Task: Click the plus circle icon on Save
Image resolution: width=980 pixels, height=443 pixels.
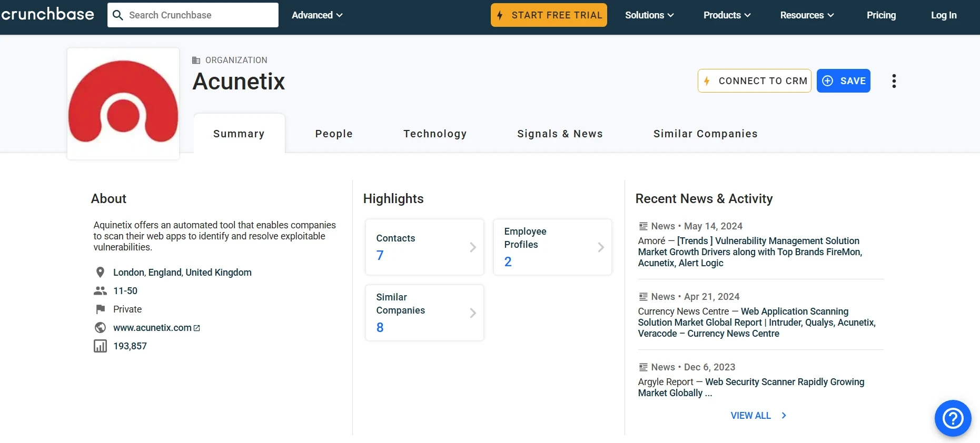Action: (828, 80)
